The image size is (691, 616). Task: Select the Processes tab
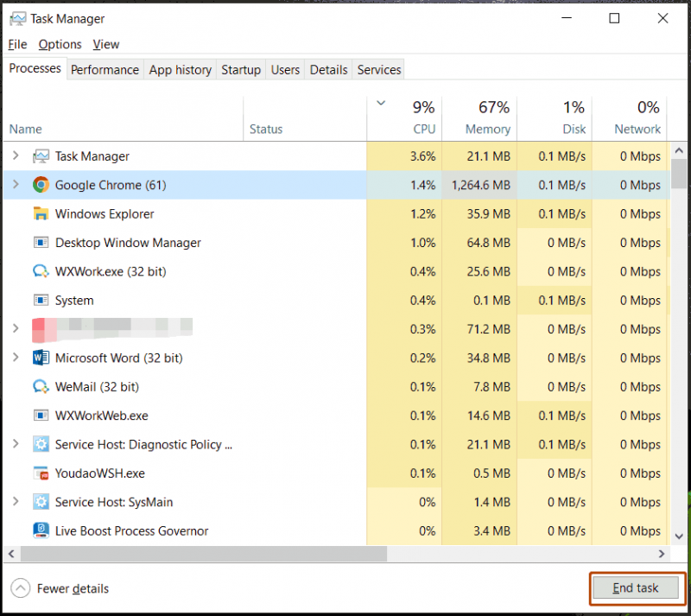pyautogui.click(x=35, y=68)
